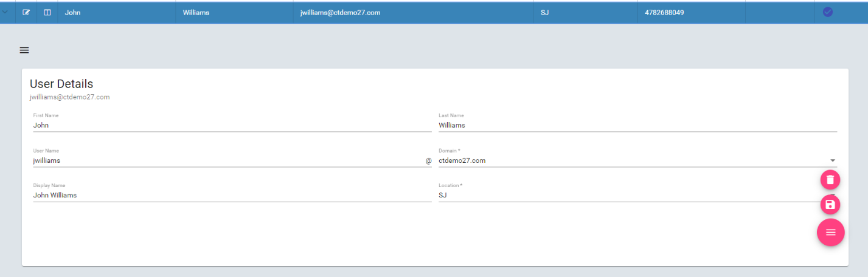Open the Location dropdown showing SJ
This screenshot has height=277, width=868.
pos(637,195)
